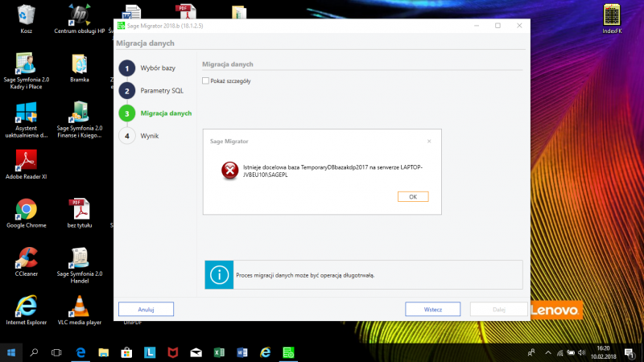Open Centrum obsługi HP desktop icon

[79, 19]
